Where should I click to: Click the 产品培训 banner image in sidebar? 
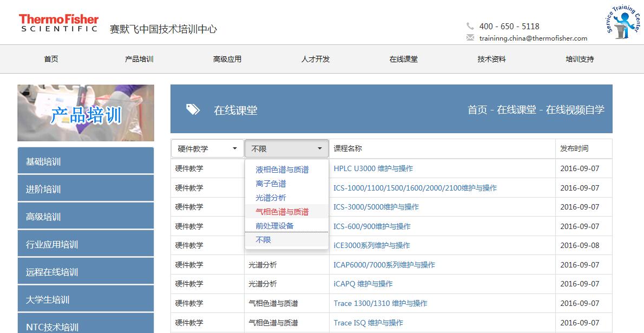click(x=86, y=113)
